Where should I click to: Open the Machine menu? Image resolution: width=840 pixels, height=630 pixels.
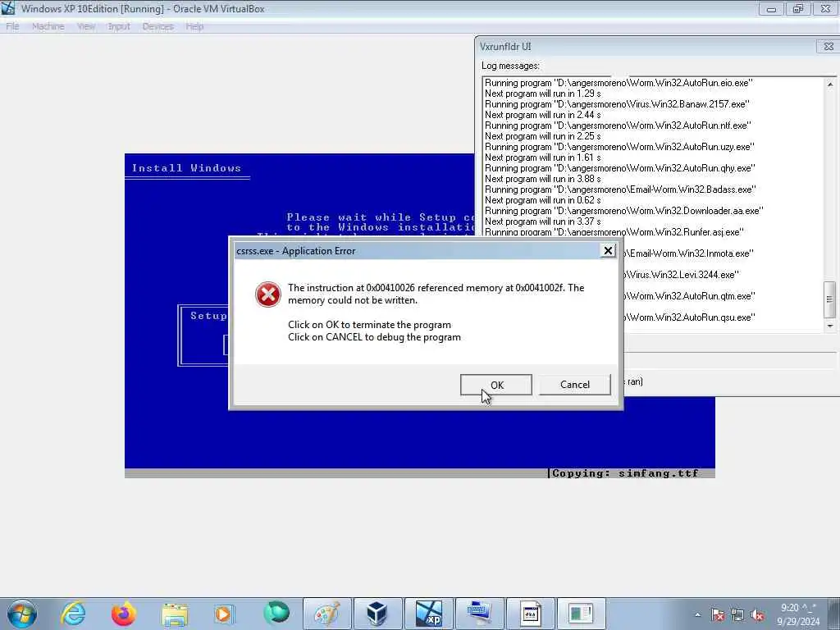(x=48, y=26)
